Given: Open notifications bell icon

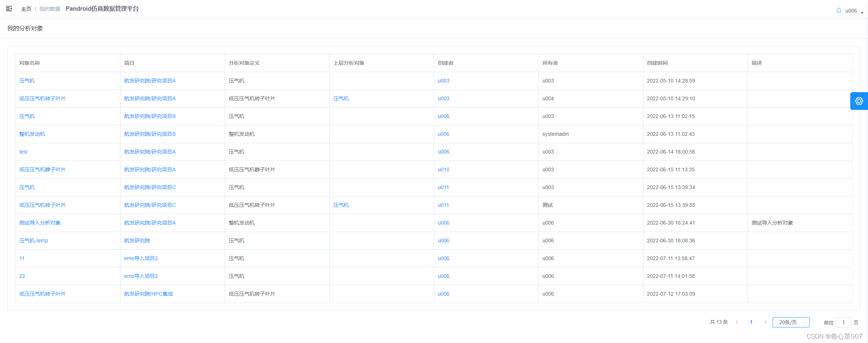Looking at the screenshot, I should click(838, 11).
